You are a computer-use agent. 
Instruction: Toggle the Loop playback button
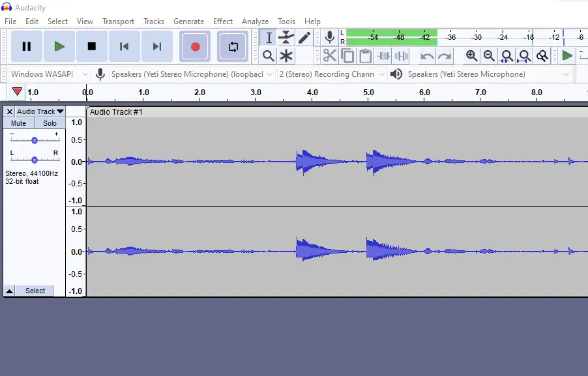[233, 46]
